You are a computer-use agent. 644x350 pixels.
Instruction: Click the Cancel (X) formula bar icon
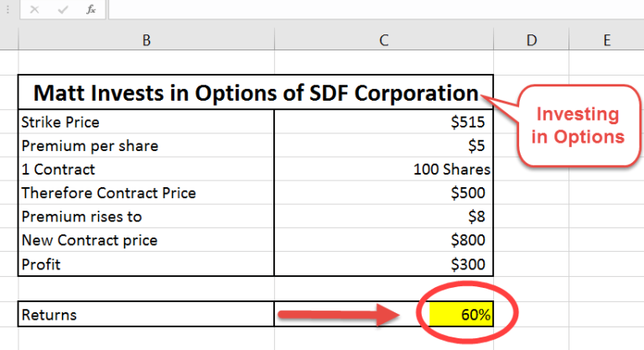pyautogui.click(x=34, y=9)
